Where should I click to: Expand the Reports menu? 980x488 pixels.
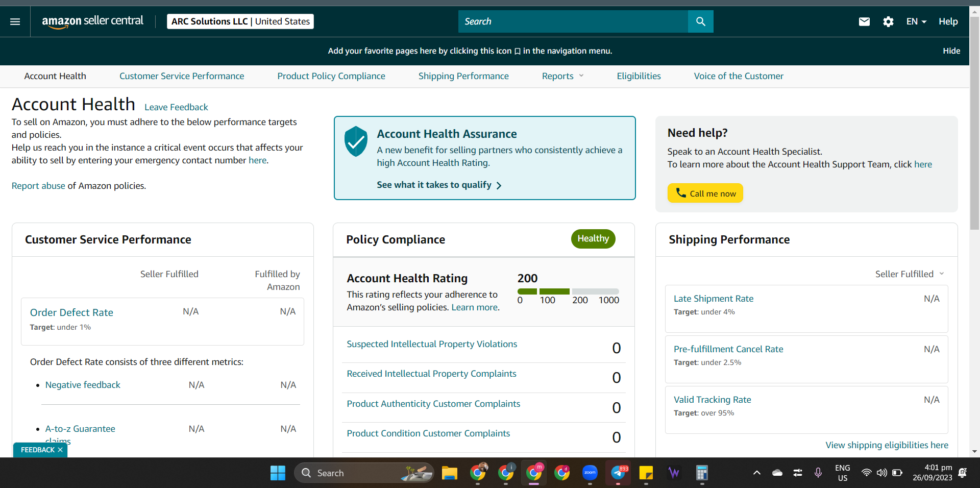click(562, 76)
